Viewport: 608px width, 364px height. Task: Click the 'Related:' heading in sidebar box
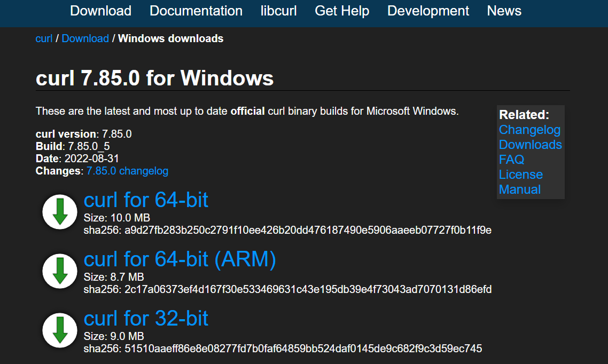click(x=524, y=115)
